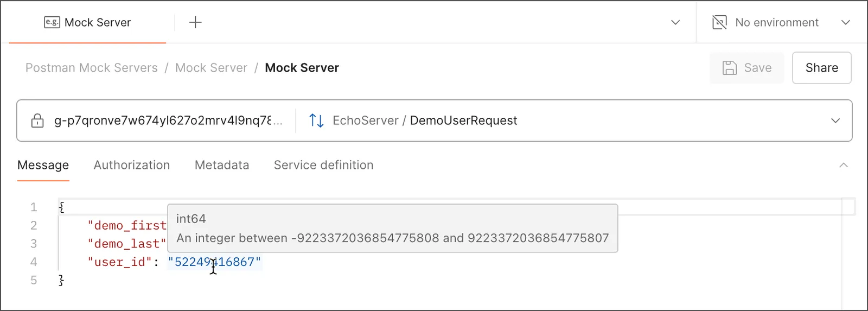
Task: Expand the method list chevron
Action: click(x=835, y=120)
